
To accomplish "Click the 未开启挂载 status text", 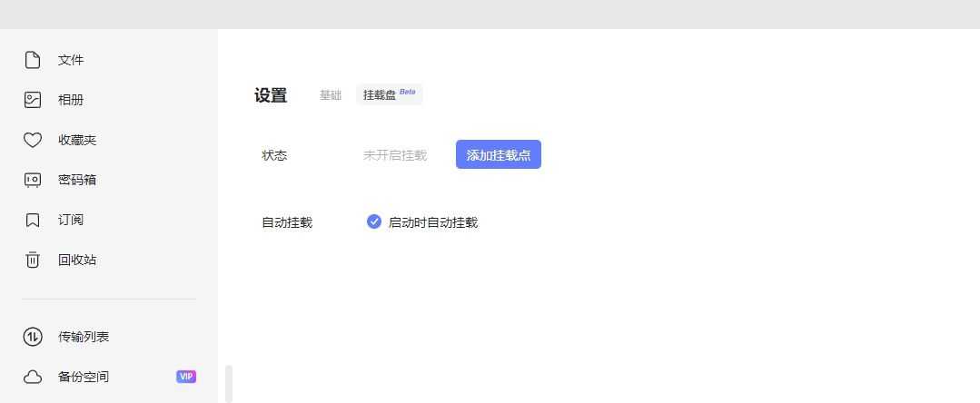I will [395, 155].
